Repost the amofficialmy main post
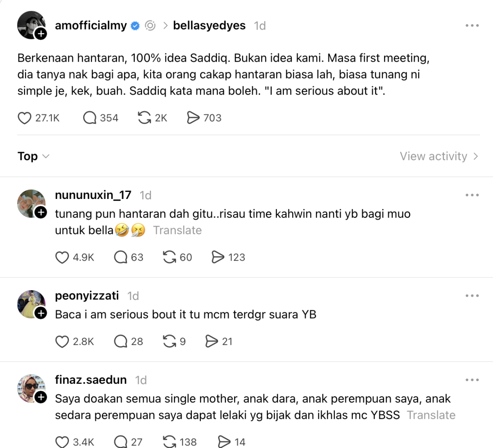This screenshot has height=448, width=493. click(x=144, y=118)
